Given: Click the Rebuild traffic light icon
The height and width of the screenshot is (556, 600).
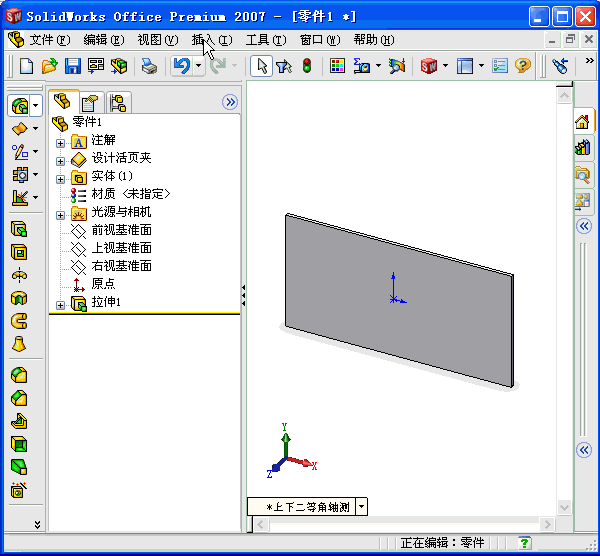Looking at the screenshot, I should [307, 66].
